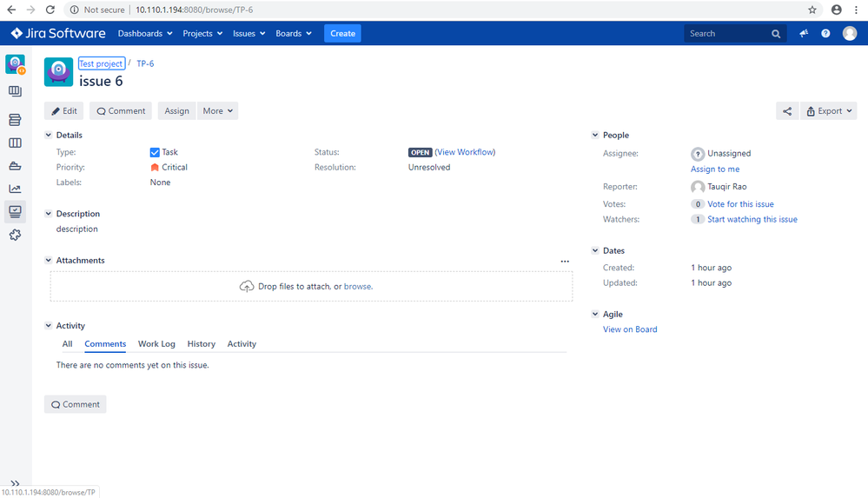
Task: Click the top Comment button
Action: [x=121, y=110]
